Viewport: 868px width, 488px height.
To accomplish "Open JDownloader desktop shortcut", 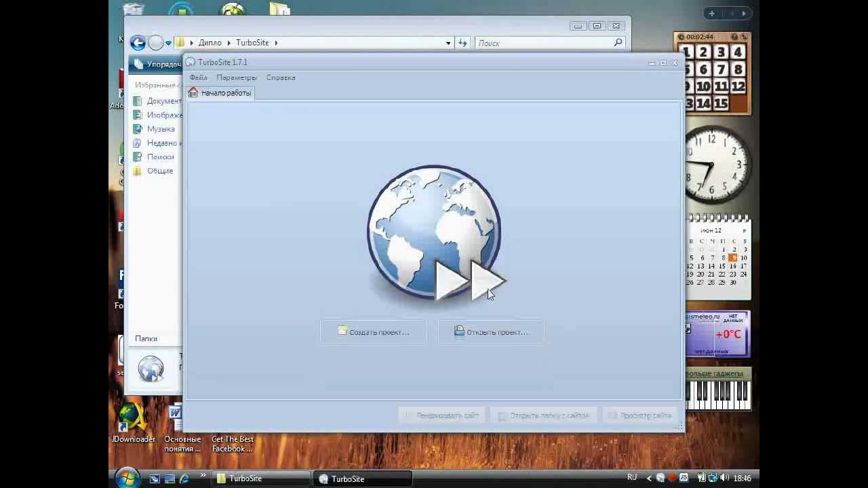I will click(134, 424).
